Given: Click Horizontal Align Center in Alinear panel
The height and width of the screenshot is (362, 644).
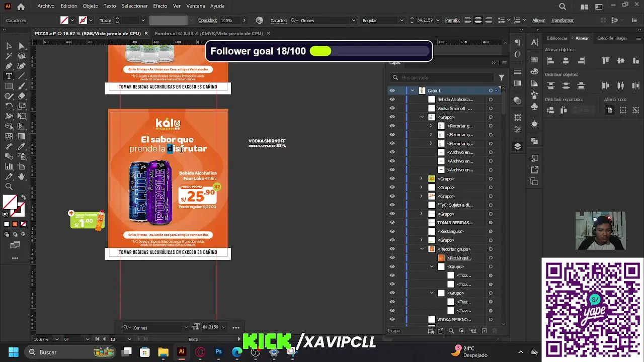Looking at the screenshot, I should click(x=566, y=61).
